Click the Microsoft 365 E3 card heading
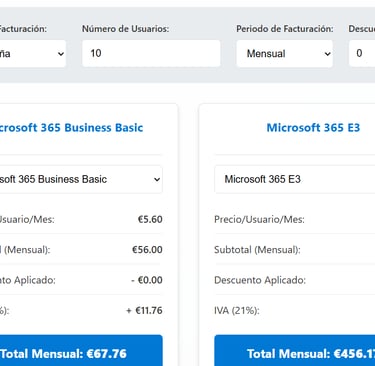The width and height of the screenshot is (375, 366). tap(313, 128)
